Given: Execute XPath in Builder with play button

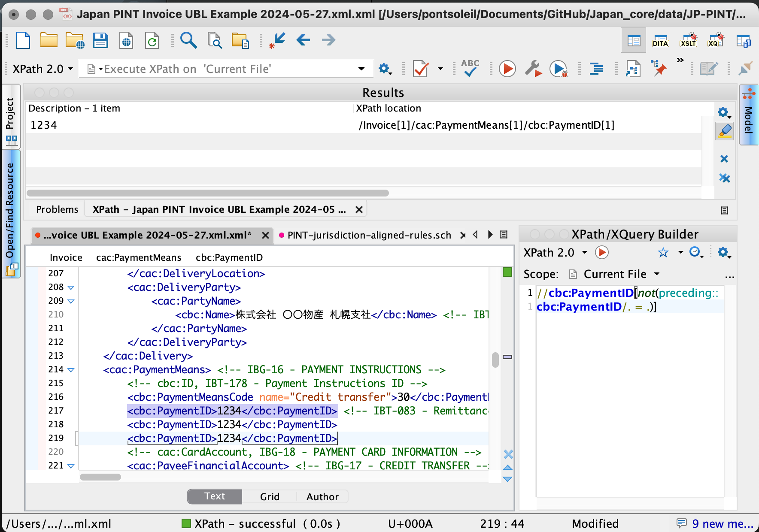Looking at the screenshot, I should [602, 252].
